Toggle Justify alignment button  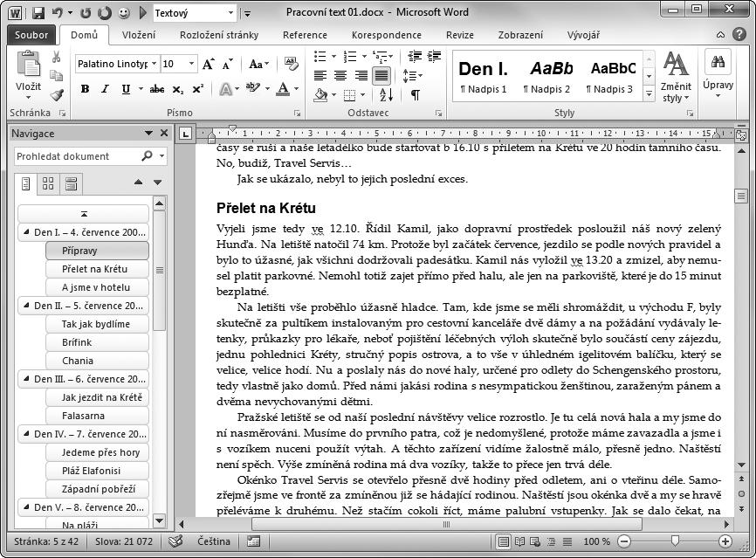tap(381, 75)
